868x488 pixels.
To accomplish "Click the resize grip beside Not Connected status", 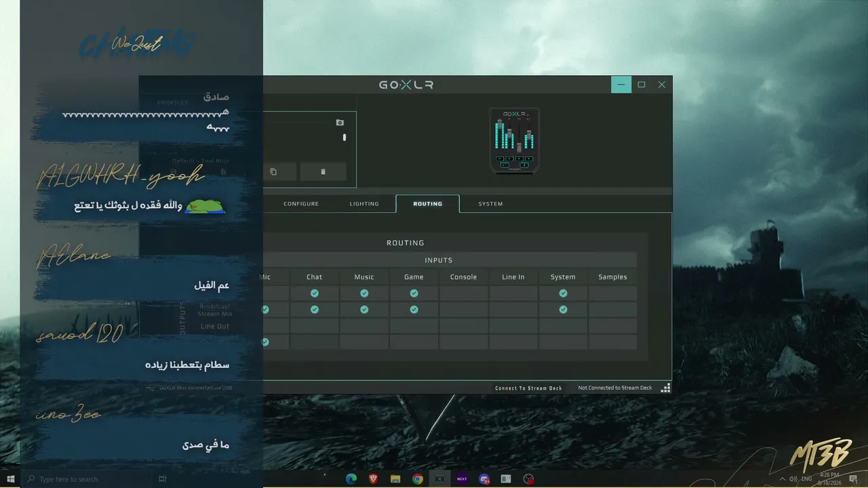I will 665,388.
